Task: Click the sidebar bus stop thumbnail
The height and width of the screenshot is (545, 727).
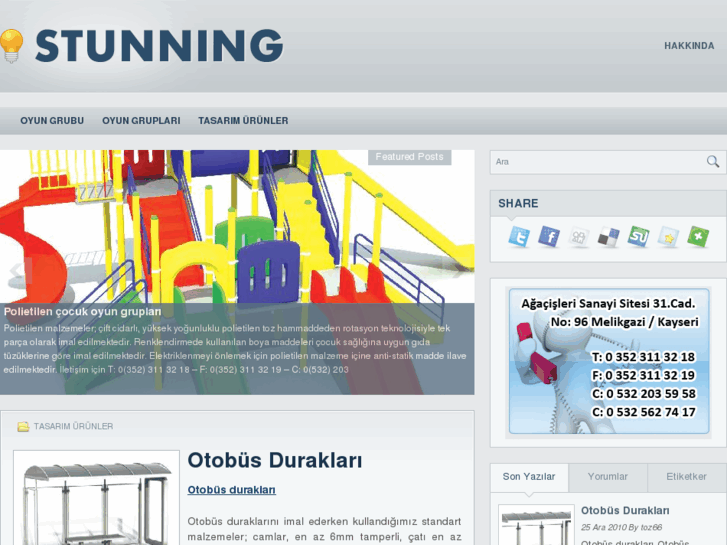Action: pyautogui.click(x=536, y=525)
